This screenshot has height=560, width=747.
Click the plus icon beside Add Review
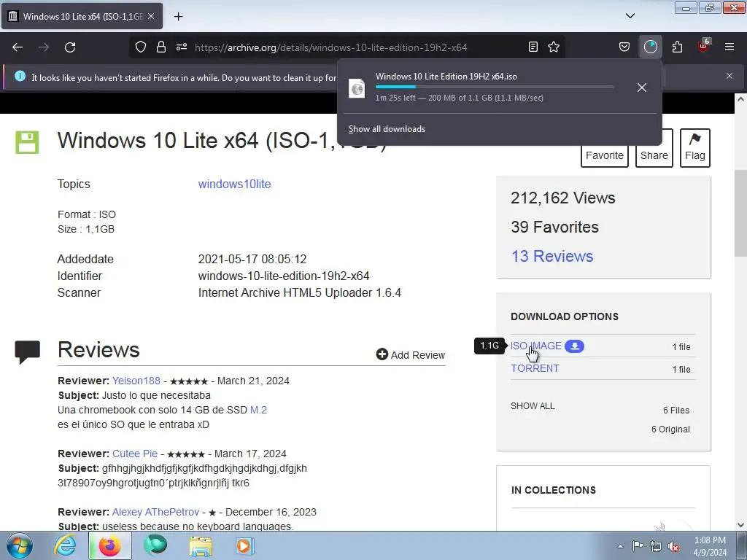pyautogui.click(x=382, y=354)
